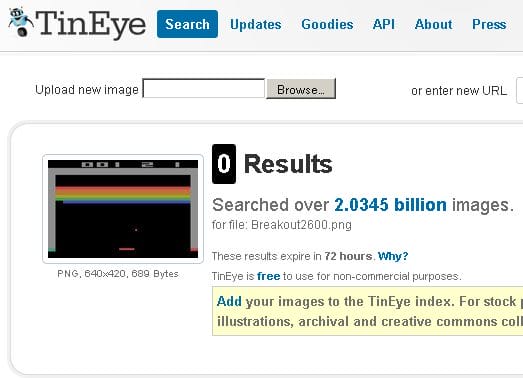
Task: Click the Breakout2600.png file name text
Action: coord(301,225)
